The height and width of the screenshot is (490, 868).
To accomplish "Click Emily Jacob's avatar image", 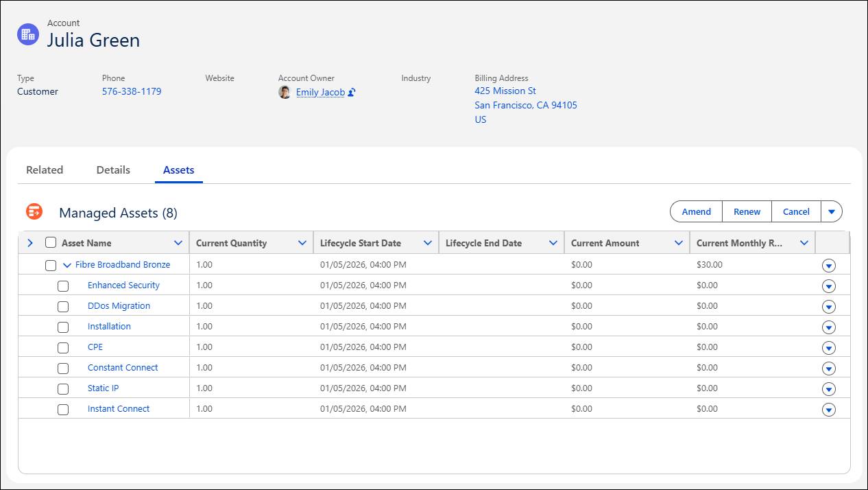I will click(x=285, y=92).
